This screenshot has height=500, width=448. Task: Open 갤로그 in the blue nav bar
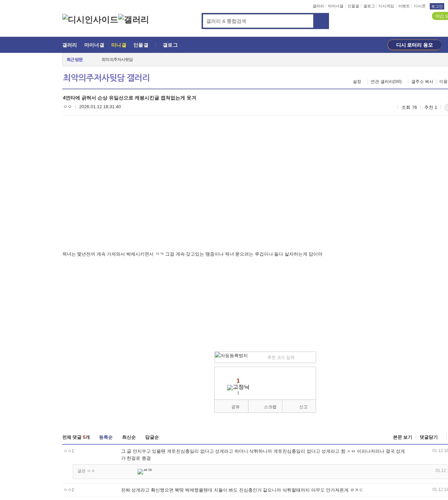[x=170, y=45]
